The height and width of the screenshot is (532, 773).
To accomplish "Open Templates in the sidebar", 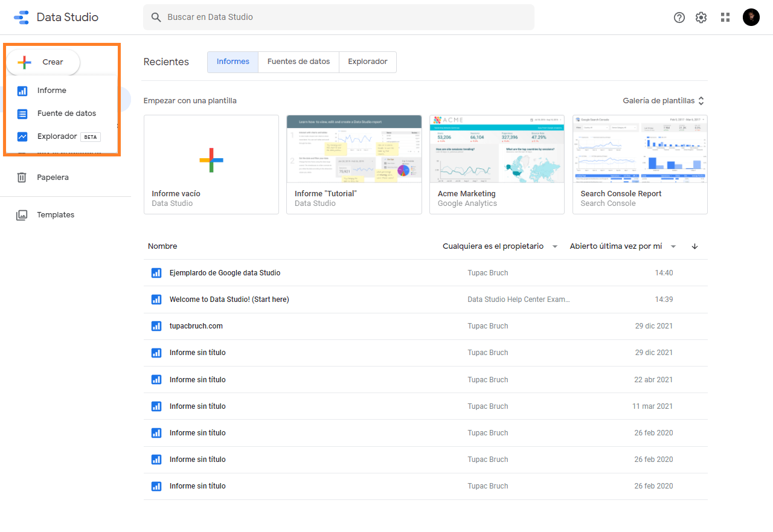I will 56,215.
